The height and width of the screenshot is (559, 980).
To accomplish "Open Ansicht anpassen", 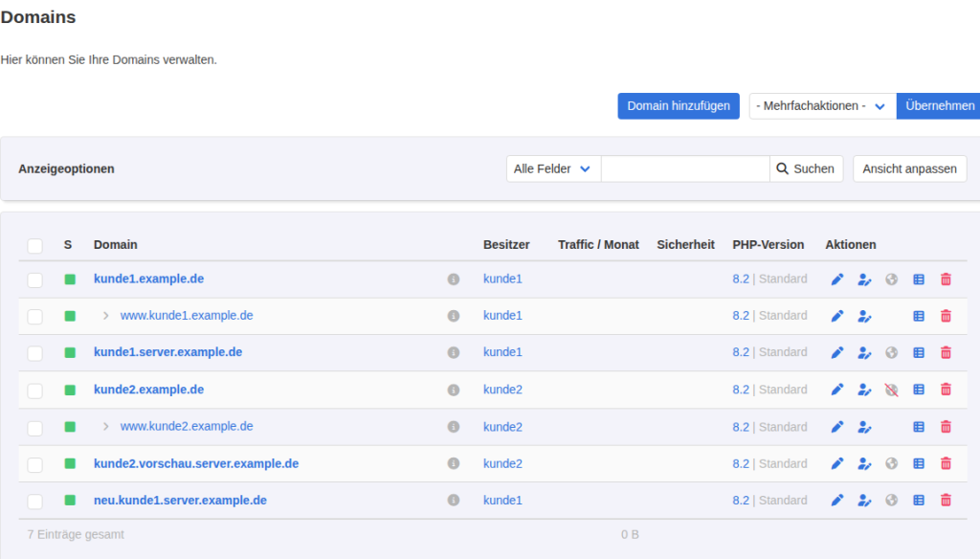I will 909,168.
